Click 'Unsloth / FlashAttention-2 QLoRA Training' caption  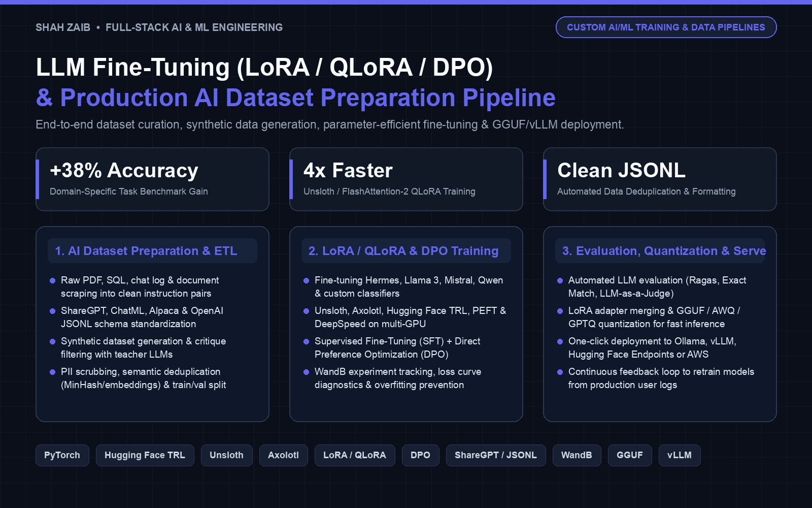[x=389, y=192]
